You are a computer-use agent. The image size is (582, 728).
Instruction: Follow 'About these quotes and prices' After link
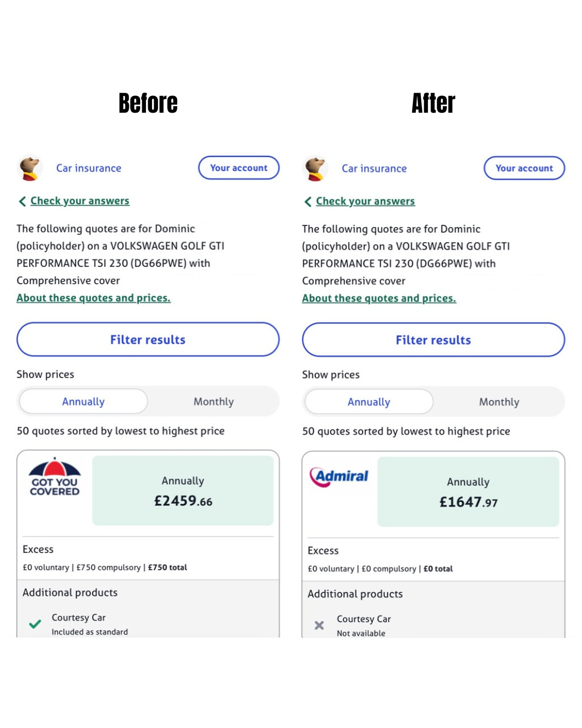(x=379, y=298)
